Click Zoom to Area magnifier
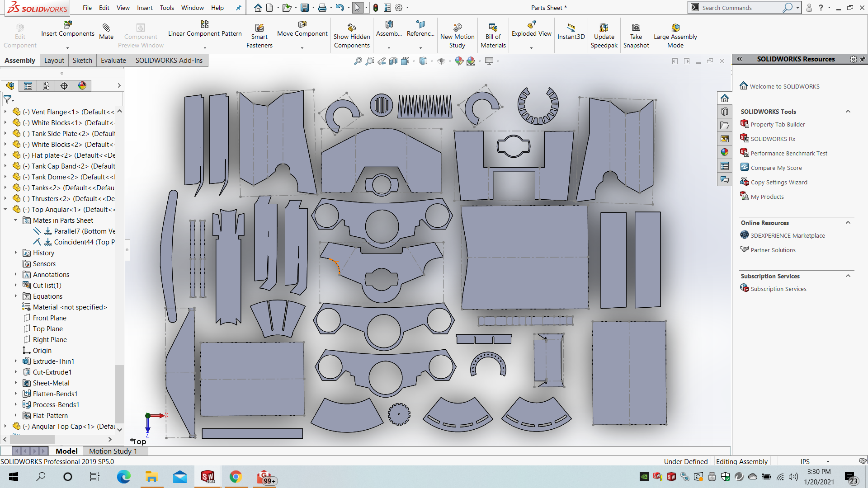868x488 pixels. pos(370,61)
